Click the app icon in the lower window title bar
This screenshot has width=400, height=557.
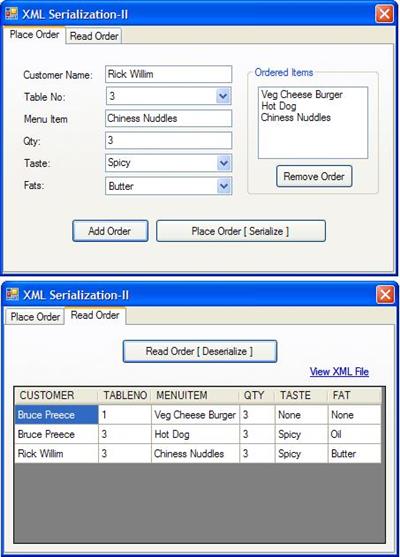pos(12,294)
